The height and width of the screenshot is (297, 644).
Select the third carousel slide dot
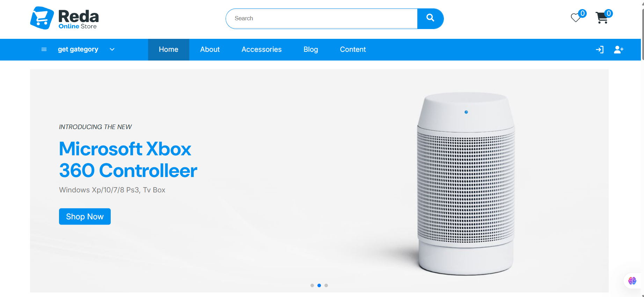(326, 285)
